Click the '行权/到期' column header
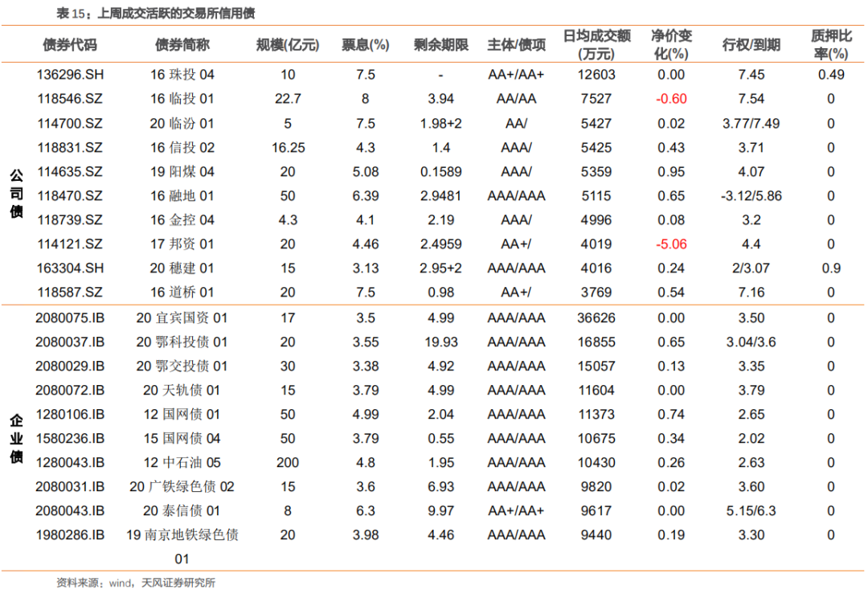The height and width of the screenshot is (602, 868). click(751, 45)
